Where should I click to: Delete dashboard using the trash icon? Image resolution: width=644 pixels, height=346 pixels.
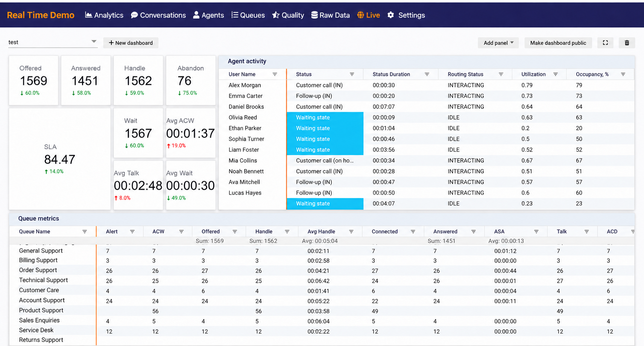(x=627, y=43)
